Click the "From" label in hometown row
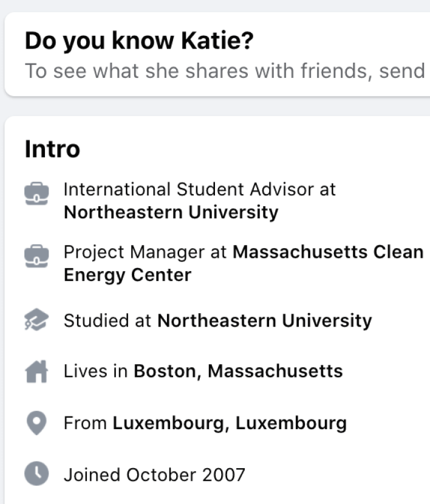Image resolution: width=430 pixels, height=504 pixels. pos(85,423)
